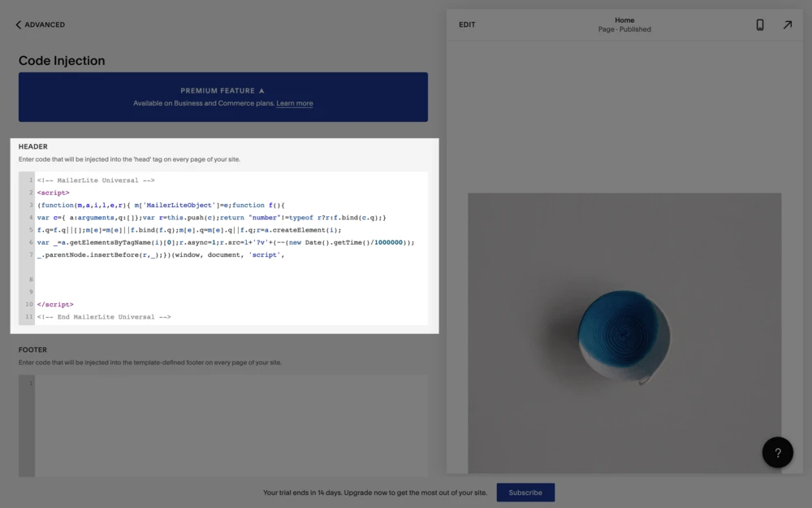Screen dimensions: 812x508
Task: Click the Home page title
Action: coord(624,20)
